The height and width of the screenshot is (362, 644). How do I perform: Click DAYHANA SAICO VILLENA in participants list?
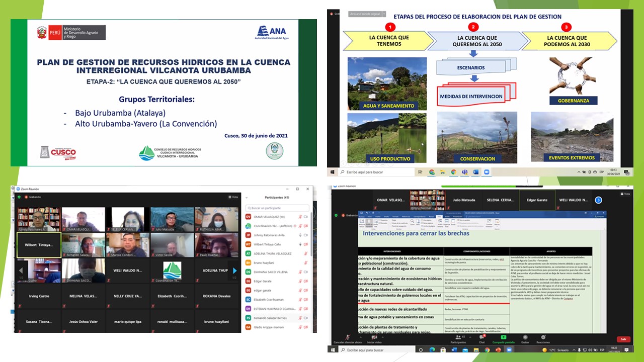[277, 272]
